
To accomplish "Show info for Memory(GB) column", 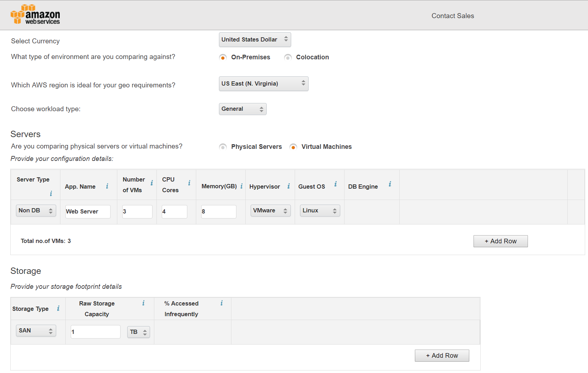I will click(241, 186).
